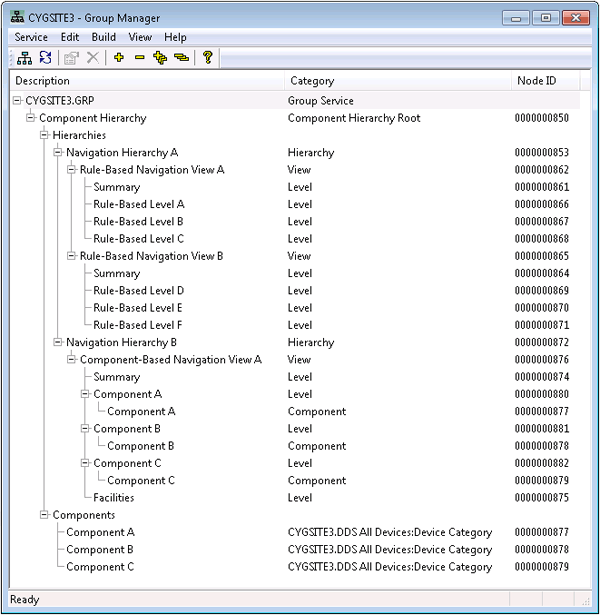Screen dimensions: 600x615
Task: Click Device Category text for Component A
Action: click(453, 532)
